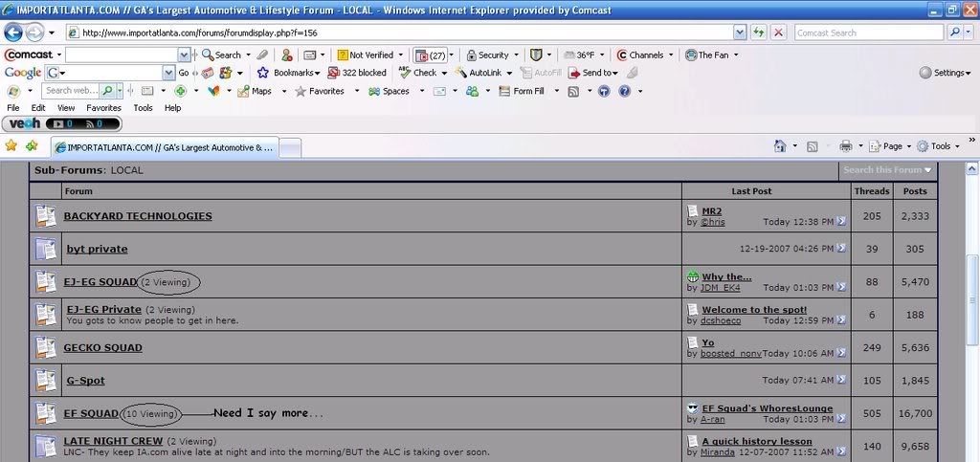Click the Maps toolbar button
Screen dimensions: 980x462
pyautogui.click(x=255, y=91)
